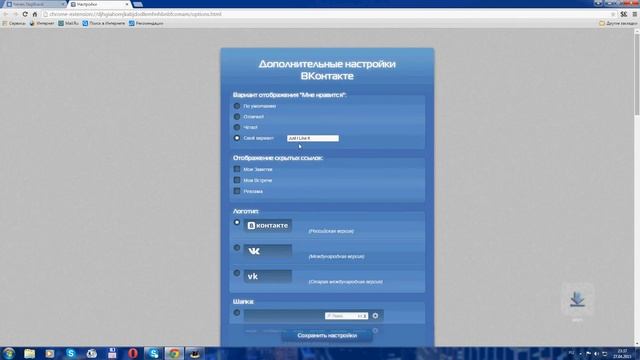
Task: Open the 'Mail.Ru' bookmark
Action: point(68,23)
